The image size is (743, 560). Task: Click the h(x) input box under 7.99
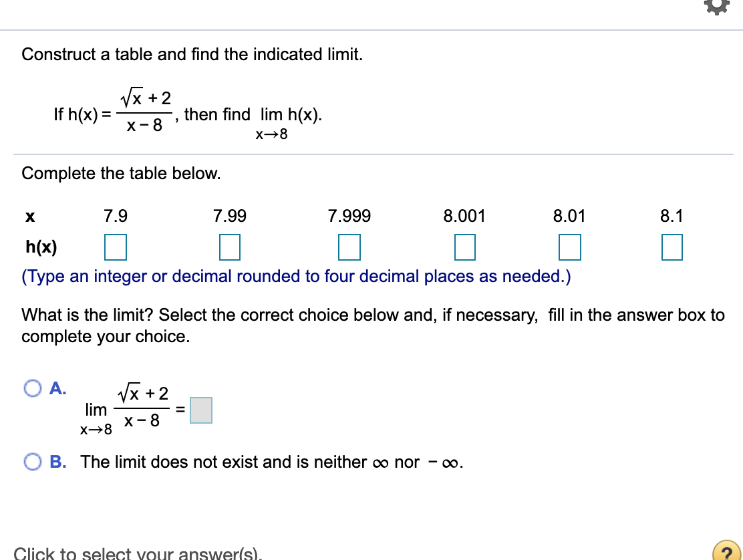[x=229, y=247]
